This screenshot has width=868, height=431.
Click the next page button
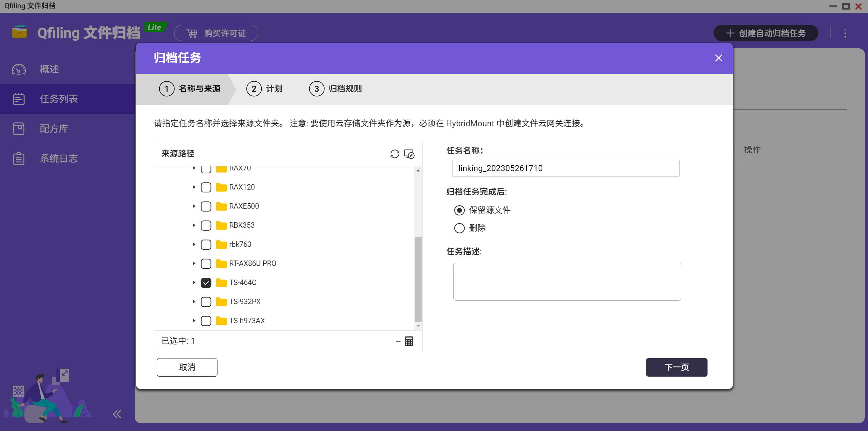click(x=676, y=367)
